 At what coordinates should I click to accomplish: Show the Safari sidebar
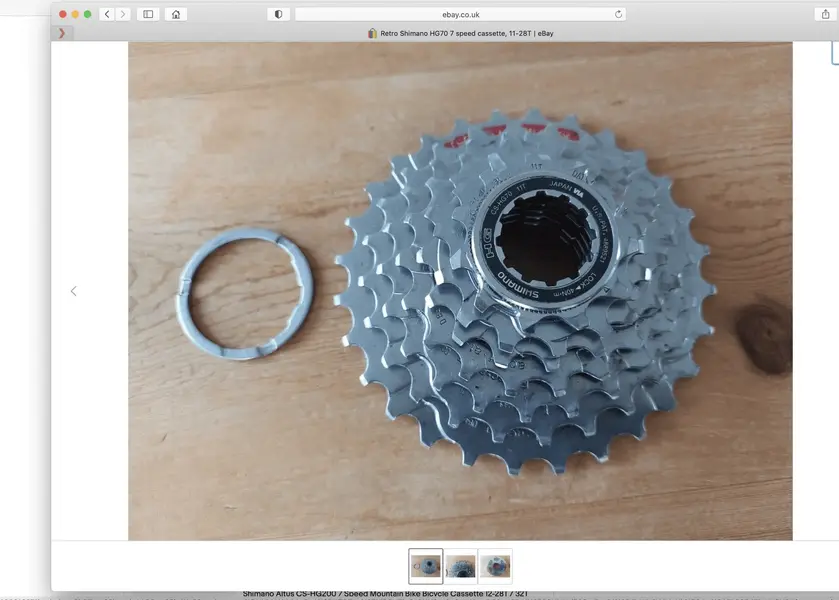[x=148, y=14]
